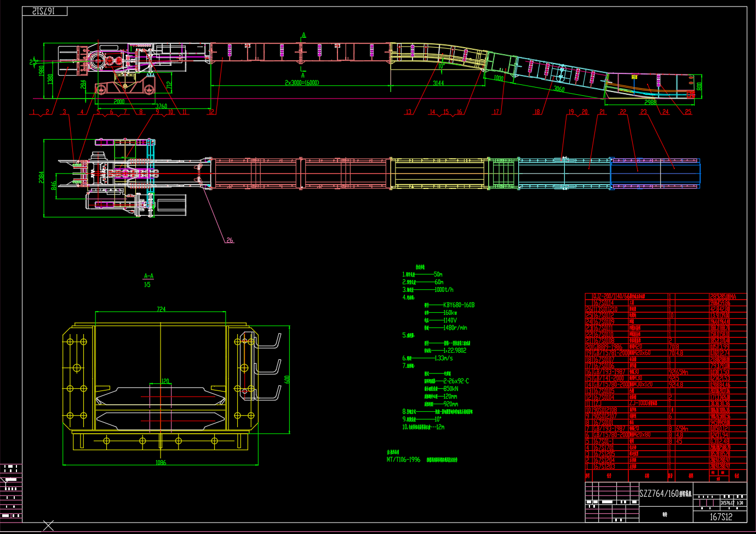Pick the 1086 base dimension in section view
Viewport: 756px width, 534px height.
[x=161, y=463]
